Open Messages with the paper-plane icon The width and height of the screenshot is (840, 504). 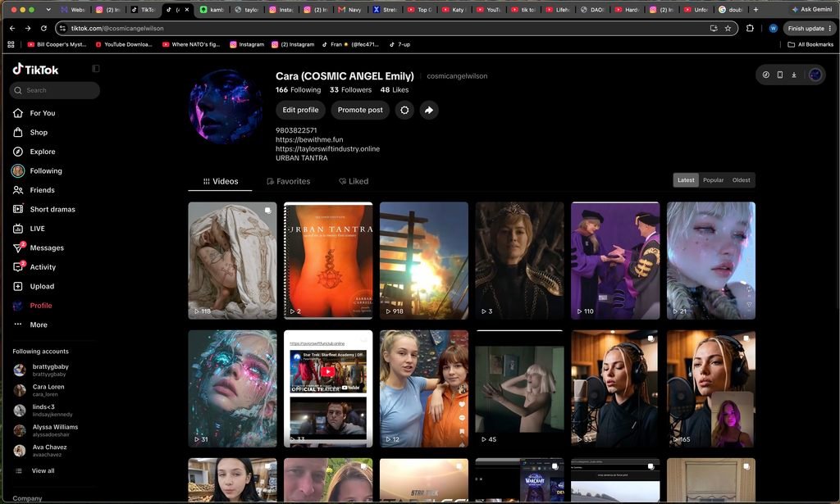[18, 247]
